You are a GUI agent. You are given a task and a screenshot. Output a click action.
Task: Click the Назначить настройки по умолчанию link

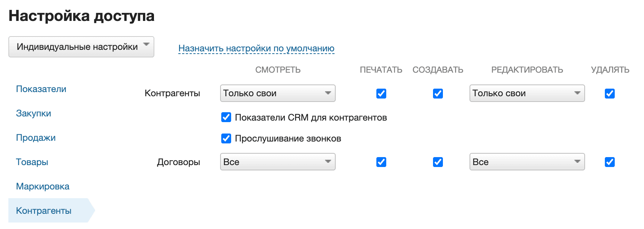[x=256, y=48]
